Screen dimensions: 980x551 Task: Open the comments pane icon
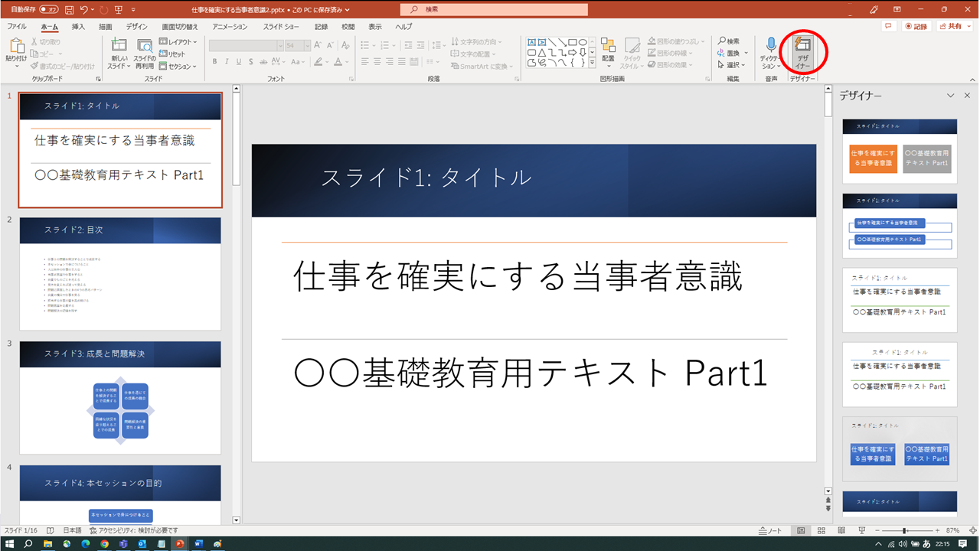[x=888, y=26]
